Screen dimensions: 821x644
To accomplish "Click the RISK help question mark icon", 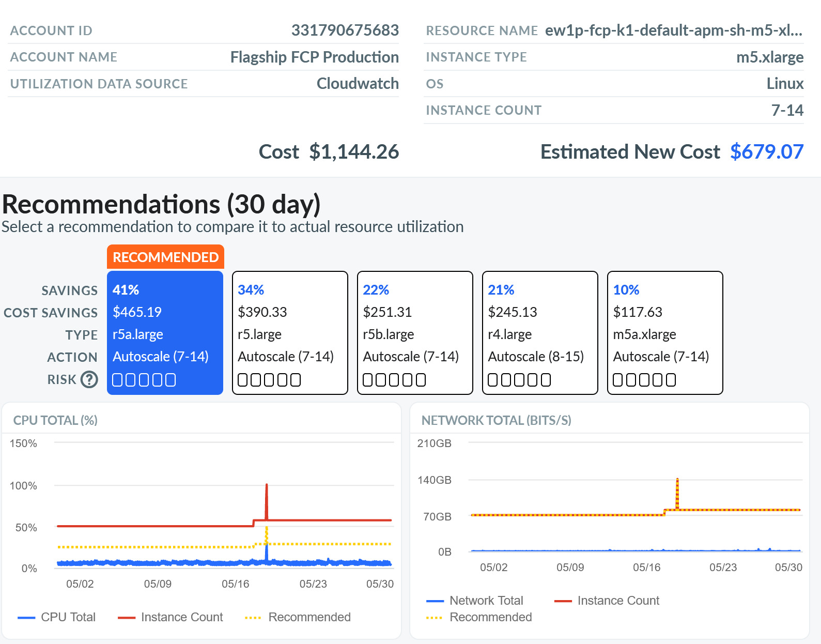I will click(x=89, y=379).
